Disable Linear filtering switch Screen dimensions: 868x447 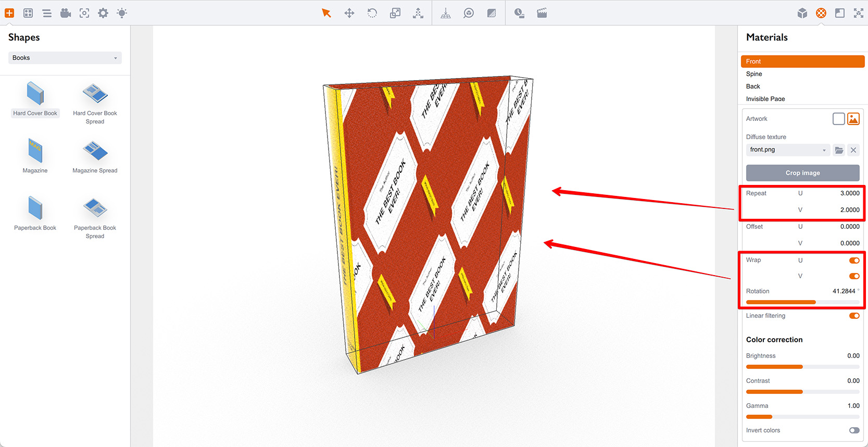pos(854,316)
